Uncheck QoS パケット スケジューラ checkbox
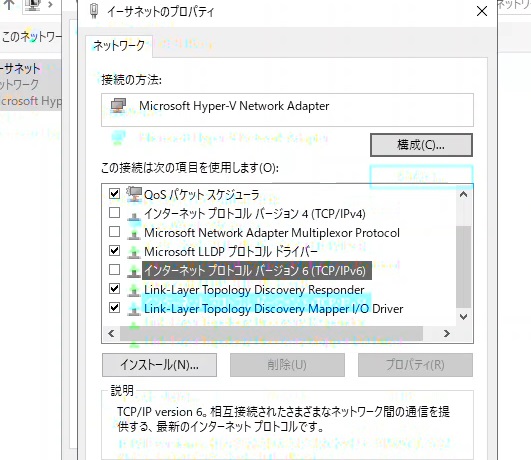The width and height of the screenshot is (531, 460). (114, 194)
